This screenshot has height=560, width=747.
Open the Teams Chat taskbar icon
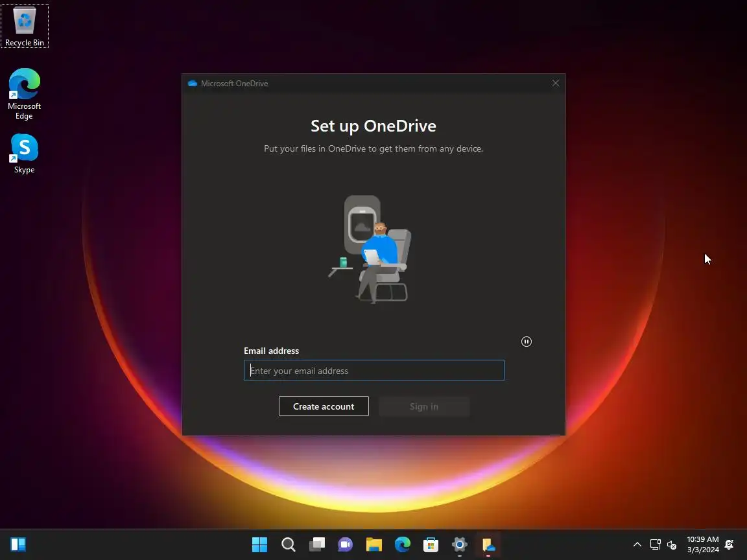point(346,544)
